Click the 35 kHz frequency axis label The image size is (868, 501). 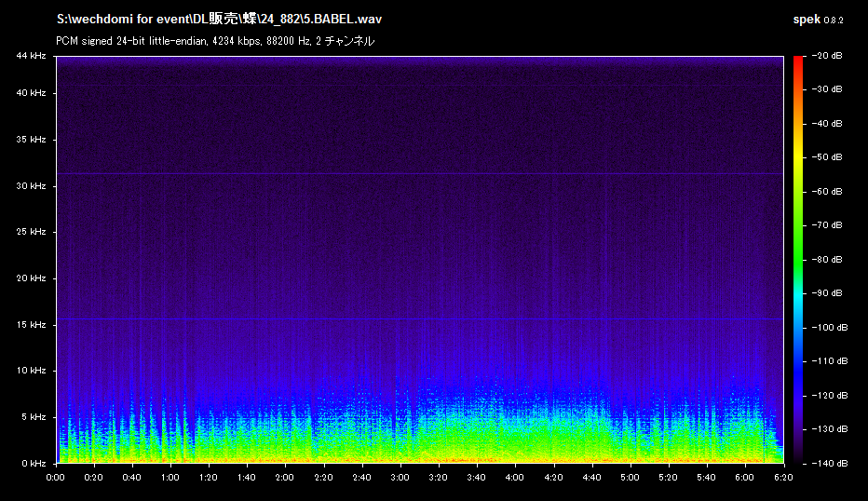pyautogui.click(x=31, y=140)
